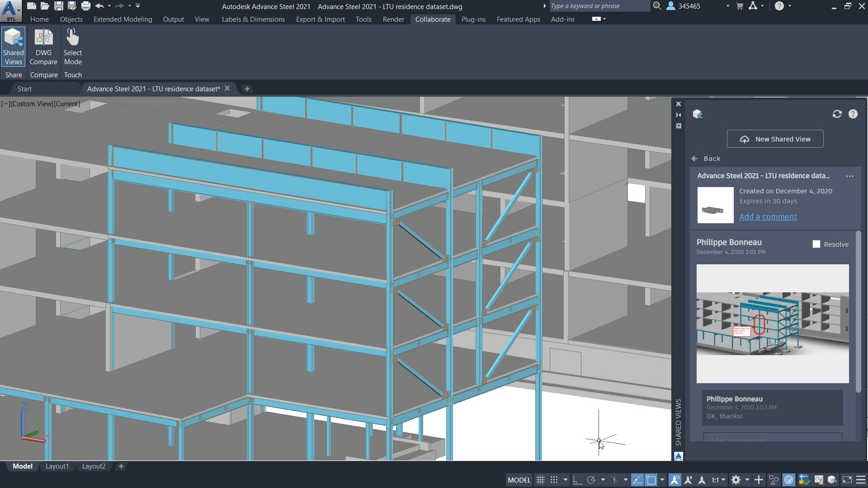Switch to the Export & Import tab
This screenshot has width=868, height=488.
click(320, 19)
